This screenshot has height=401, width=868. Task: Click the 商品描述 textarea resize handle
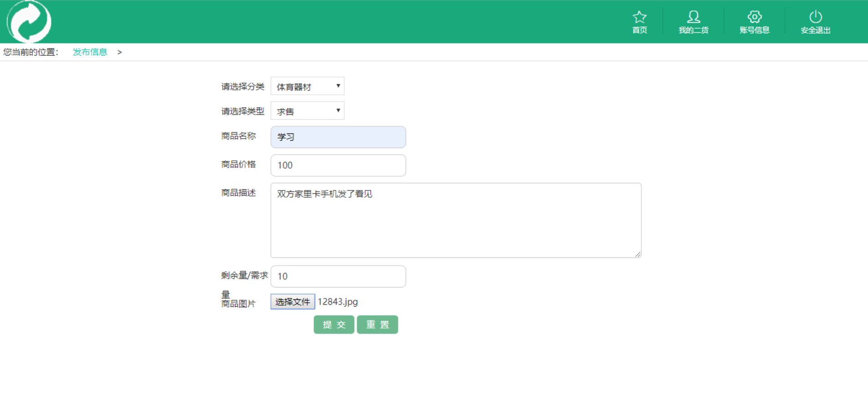click(638, 254)
